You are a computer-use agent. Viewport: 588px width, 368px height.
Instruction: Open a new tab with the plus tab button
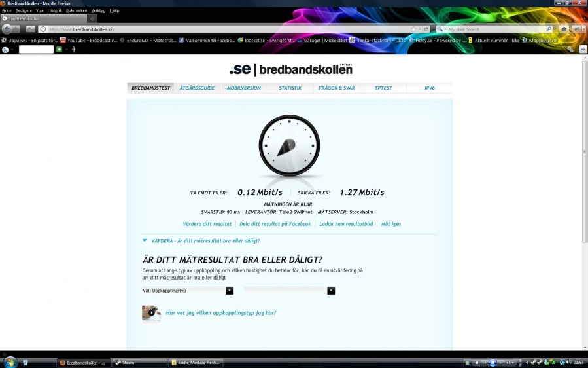click(92, 18)
